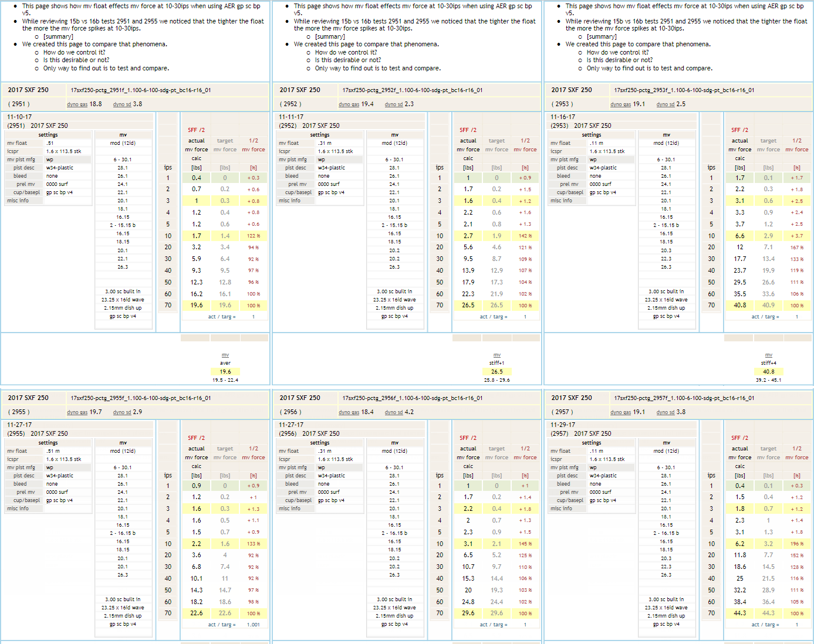Select the 11-29-17 date cell

point(563,425)
